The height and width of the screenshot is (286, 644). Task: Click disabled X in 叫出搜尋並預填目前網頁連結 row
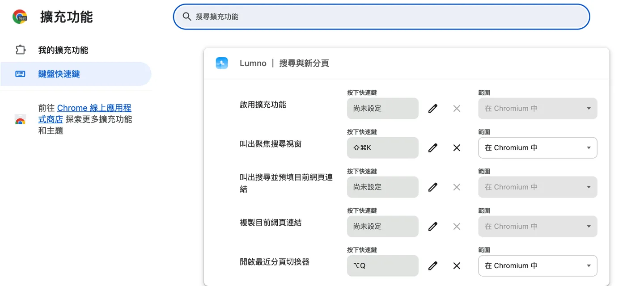[457, 187]
